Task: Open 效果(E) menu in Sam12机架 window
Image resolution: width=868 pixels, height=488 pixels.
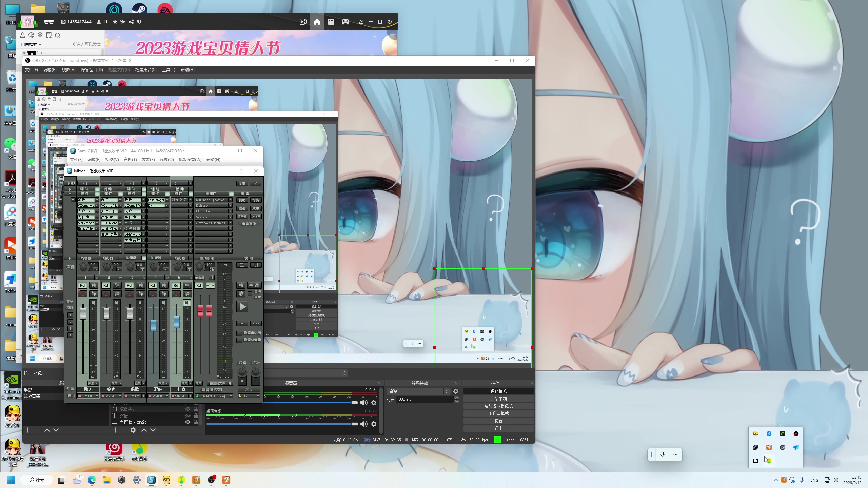Action: pyautogui.click(x=148, y=160)
